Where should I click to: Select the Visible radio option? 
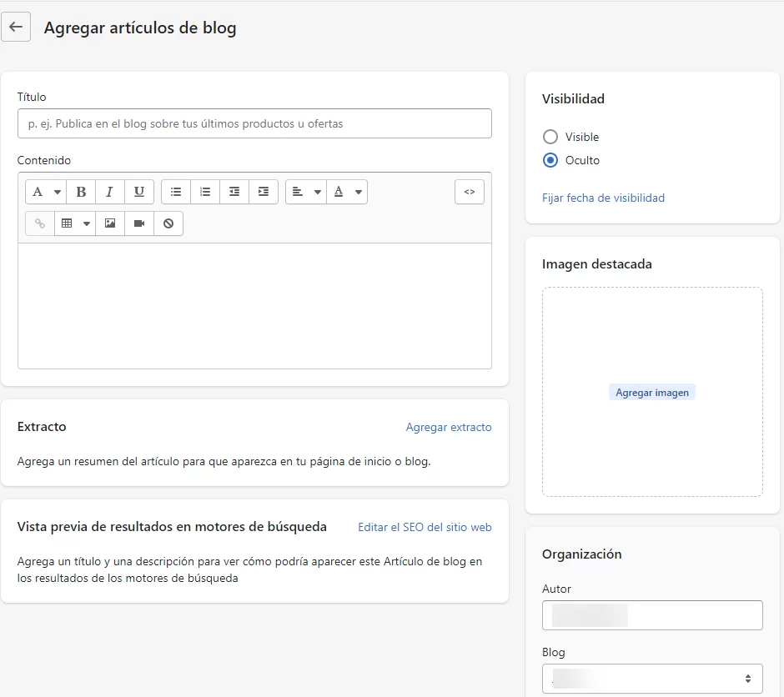(x=550, y=137)
